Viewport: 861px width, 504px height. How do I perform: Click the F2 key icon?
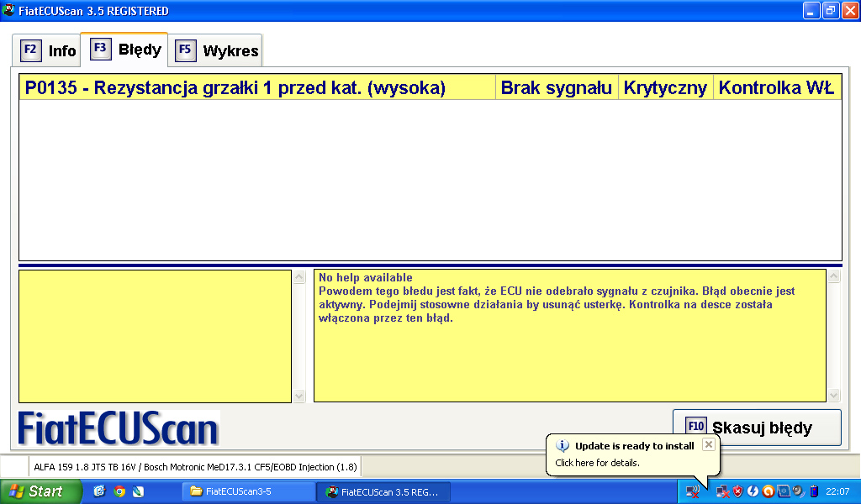tap(31, 50)
